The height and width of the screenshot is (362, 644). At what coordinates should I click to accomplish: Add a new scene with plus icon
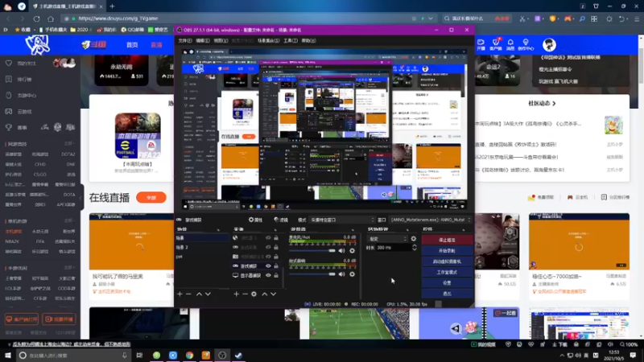point(180,294)
